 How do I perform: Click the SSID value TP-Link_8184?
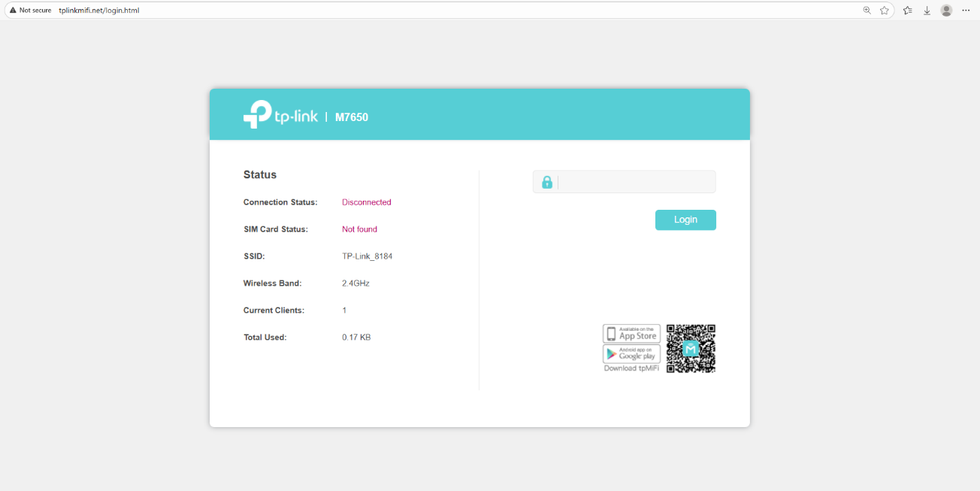click(x=367, y=256)
